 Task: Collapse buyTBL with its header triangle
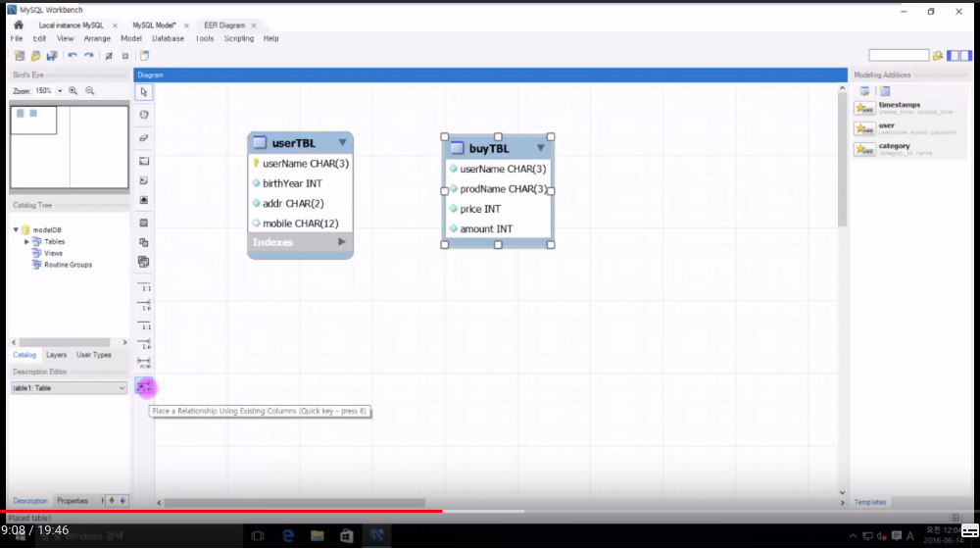(541, 148)
